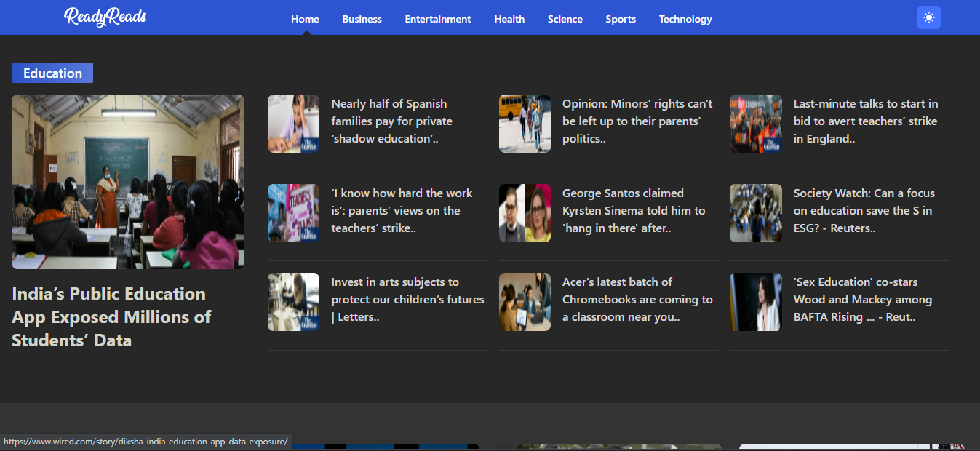Open 'I know how hard the work is' article
The image size is (980, 451).
(402, 211)
